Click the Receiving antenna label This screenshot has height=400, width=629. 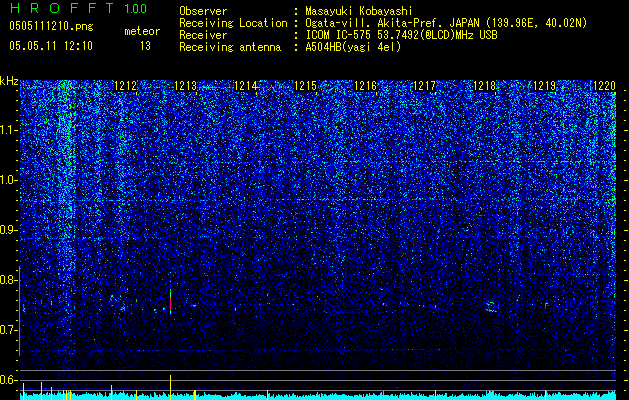230,47
